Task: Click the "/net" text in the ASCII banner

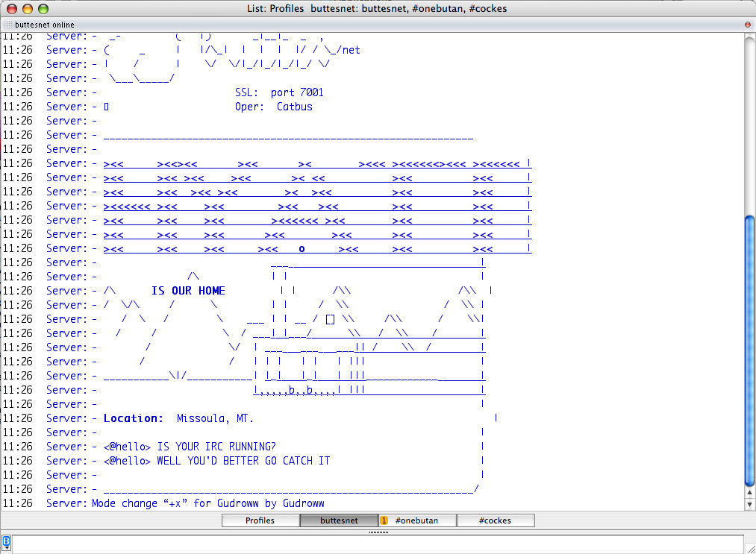Action: (x=348, y=50)
